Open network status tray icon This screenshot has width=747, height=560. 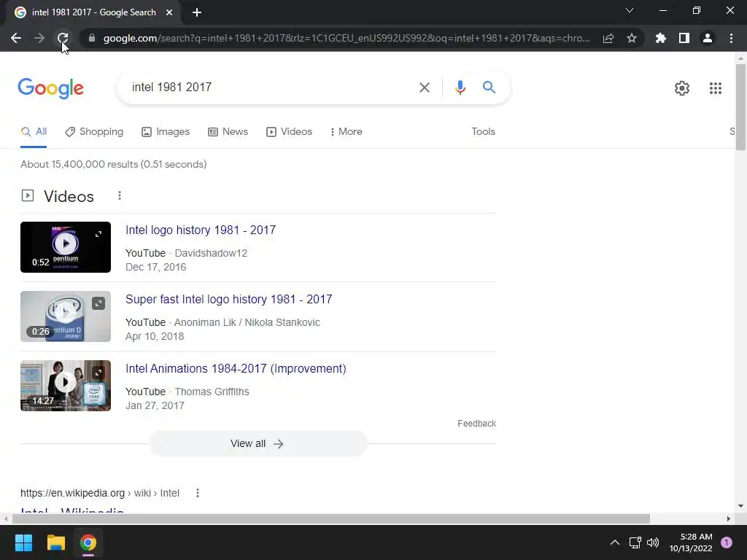tap(635, 542)
